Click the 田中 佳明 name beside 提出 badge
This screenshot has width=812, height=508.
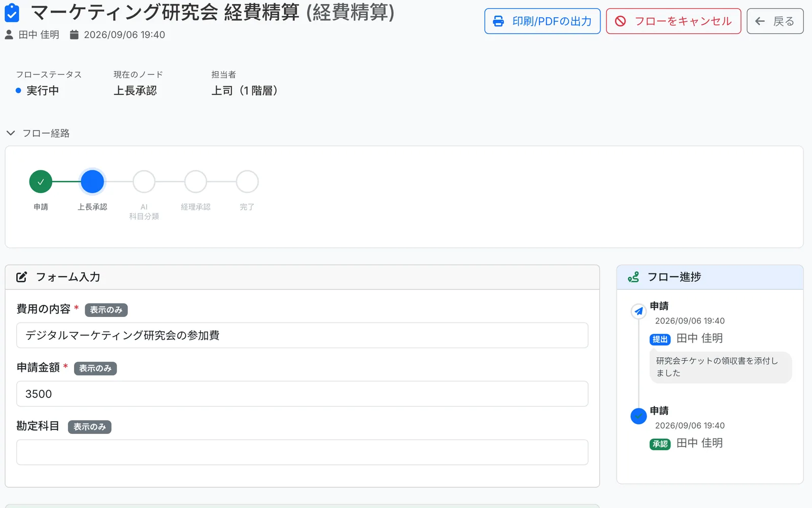tap(699, 338)
